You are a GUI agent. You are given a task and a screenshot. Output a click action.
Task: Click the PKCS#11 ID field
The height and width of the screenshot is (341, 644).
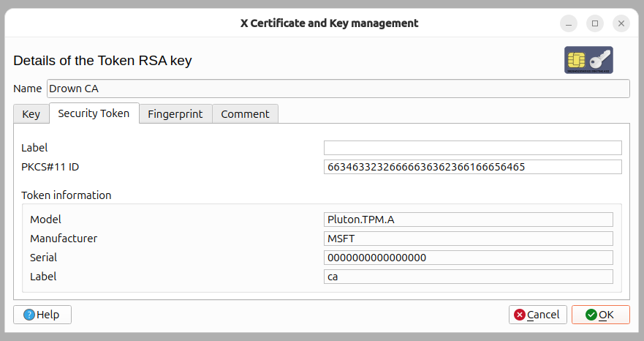pos(473,167)
